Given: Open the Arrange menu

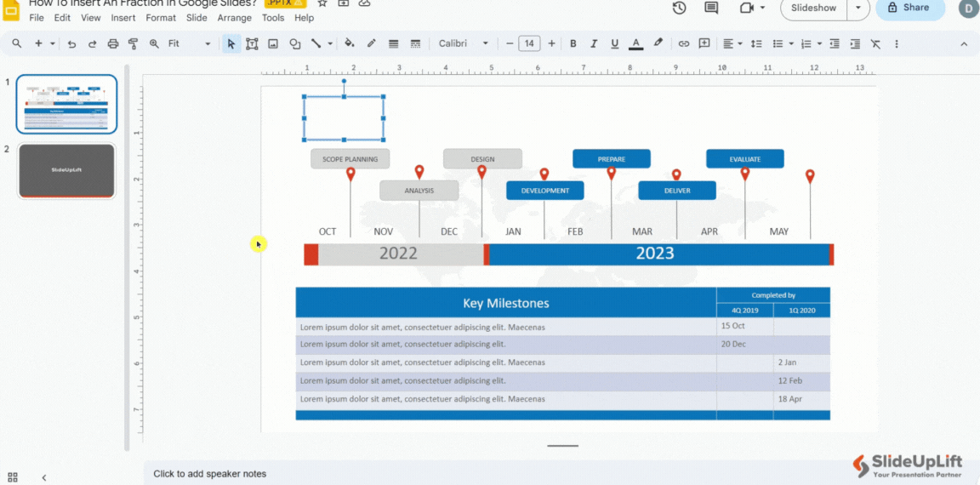Looking at the screenshot, I should point(235,18).
